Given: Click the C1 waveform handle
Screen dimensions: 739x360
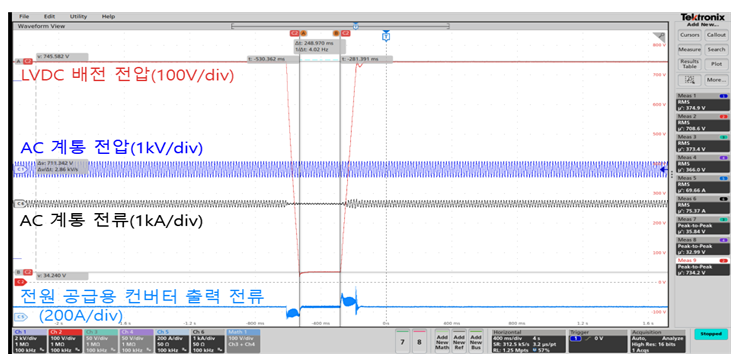Looking at the screenshot, I should pyautogui.click(x=21, y=169).
